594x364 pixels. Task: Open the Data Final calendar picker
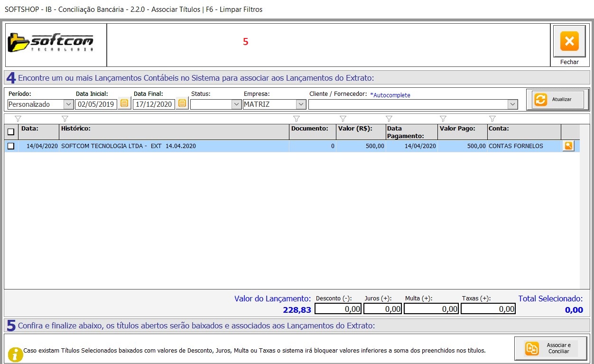point(182,103)
